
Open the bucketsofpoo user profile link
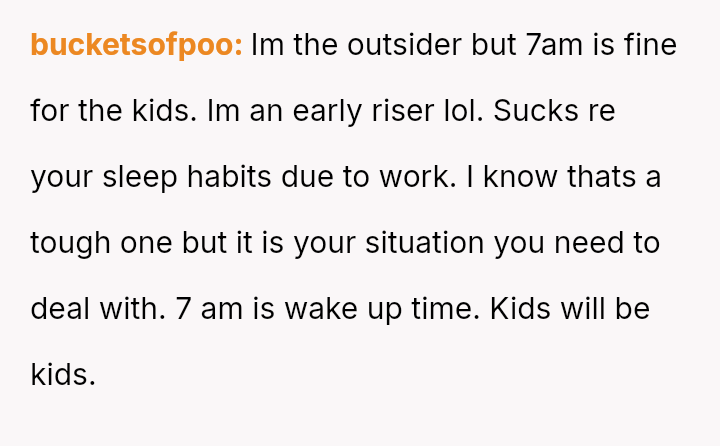(136, 46)
